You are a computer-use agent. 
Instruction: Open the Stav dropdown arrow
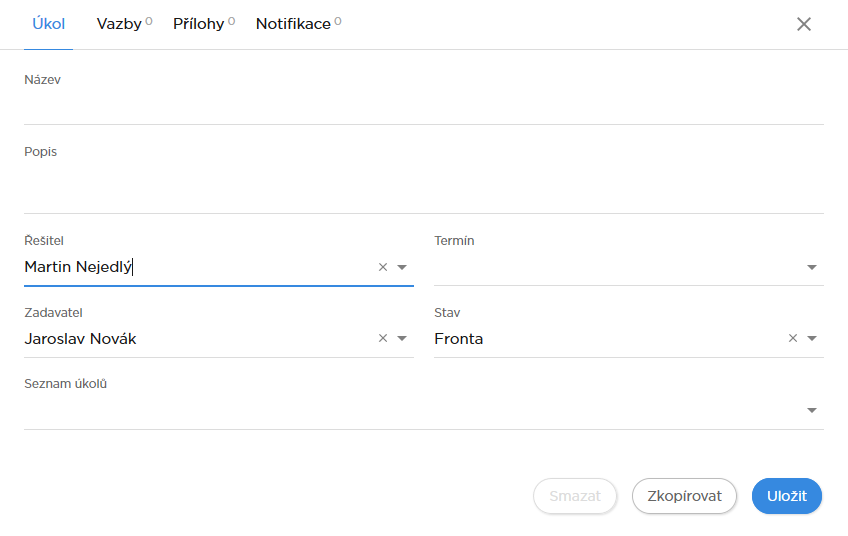(812, 339)
